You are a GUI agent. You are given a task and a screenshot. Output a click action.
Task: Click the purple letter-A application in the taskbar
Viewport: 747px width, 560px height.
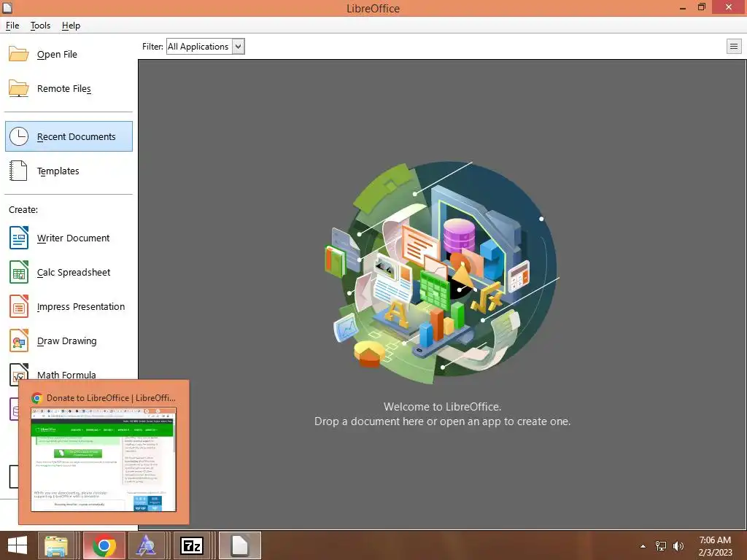pos(146,545)
